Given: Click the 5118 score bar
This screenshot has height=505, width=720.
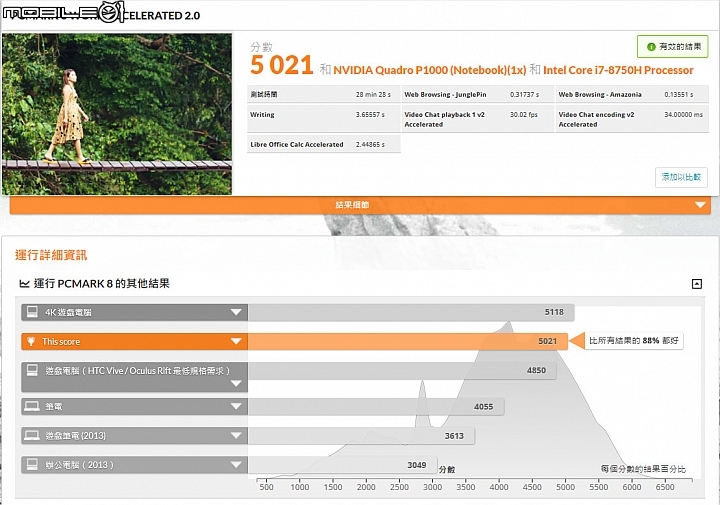Looking at the screenshot, I should tap(411, 312).
